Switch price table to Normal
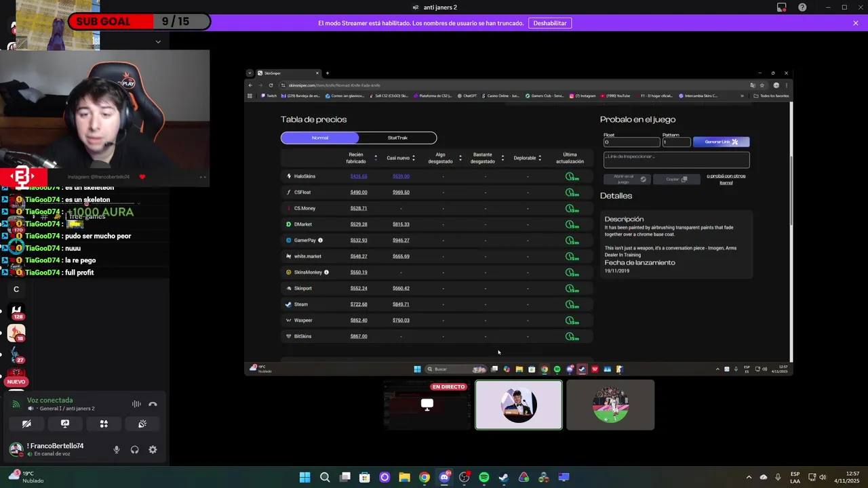This screenshot has height=488, width=868. [320, 138]
